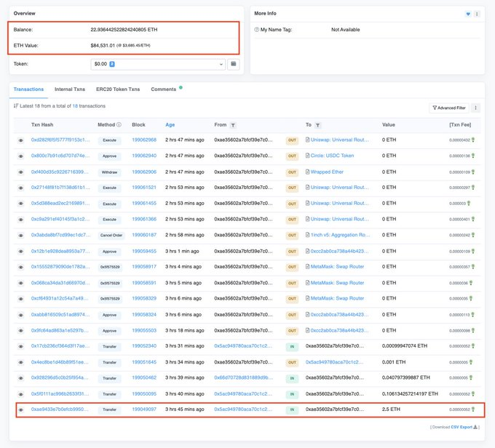This screenshot has height=448, width=495.
Task: Open transaction 0x4ec8be1d46b89f51ee
Action: coord(60,362)
